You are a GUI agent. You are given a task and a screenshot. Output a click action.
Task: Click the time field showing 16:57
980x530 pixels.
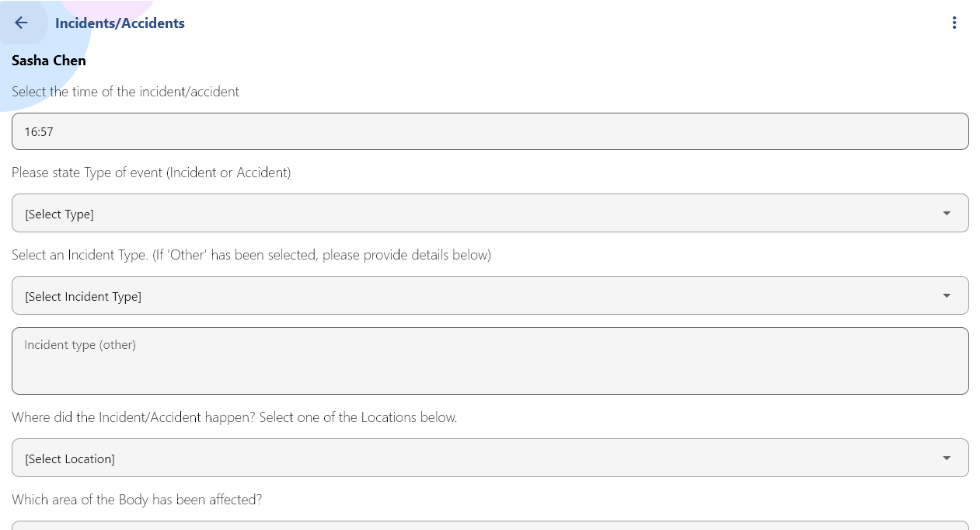pos(490,131)
